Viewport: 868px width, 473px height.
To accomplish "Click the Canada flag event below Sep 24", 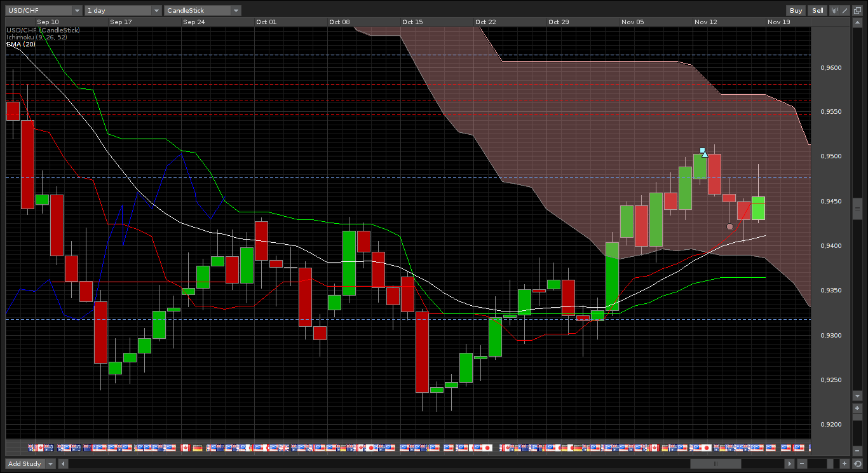I will tap(186, 448).
